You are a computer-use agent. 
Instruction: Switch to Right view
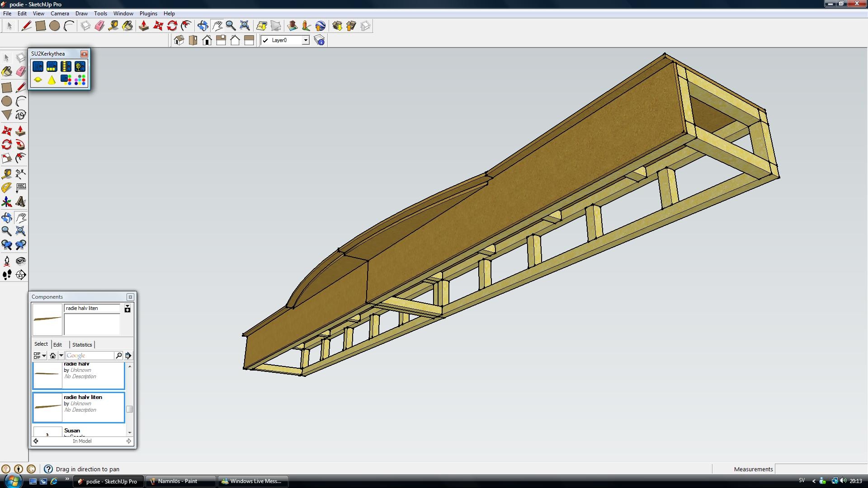click(221, 40)
